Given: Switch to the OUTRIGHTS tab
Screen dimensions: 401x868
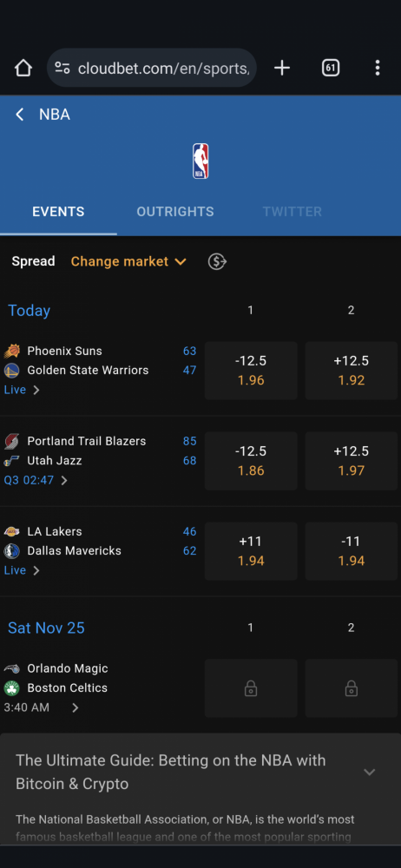Looking at the screenshot, I should 175,212.
